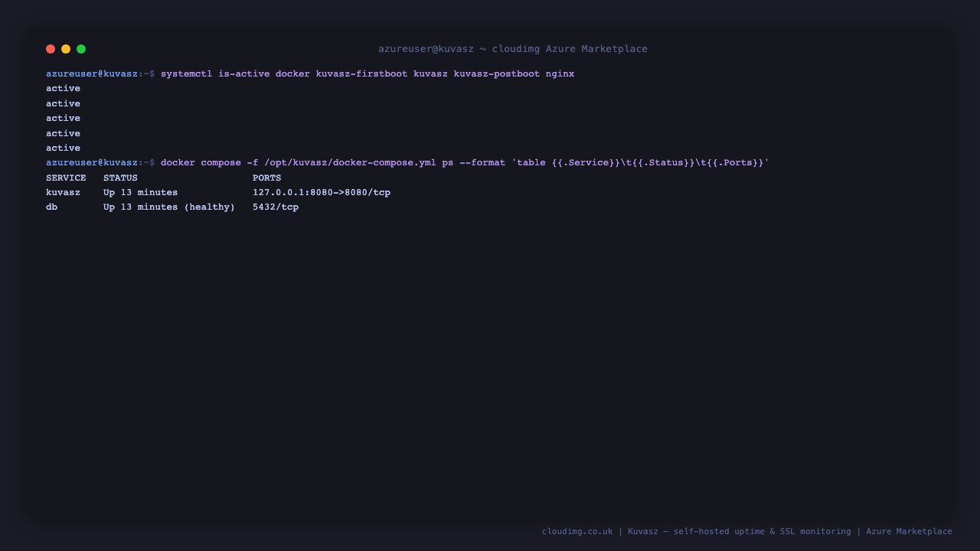The image size is (980, 551).
Task: Click the green maximize window dot
Action: pos(81,49)
